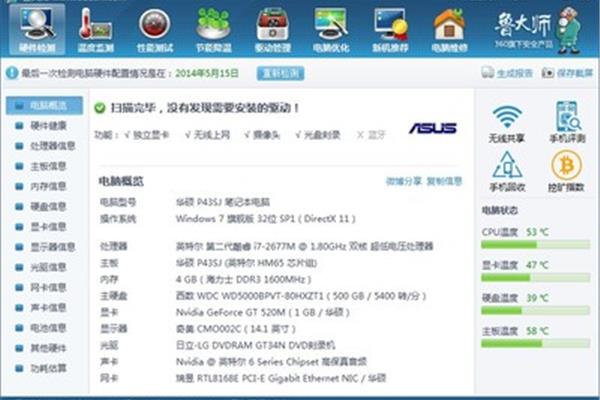This screenshot has height=400, width=600.
Task: Select 电脑概览 in the sidebar
Action: (44, 106)
